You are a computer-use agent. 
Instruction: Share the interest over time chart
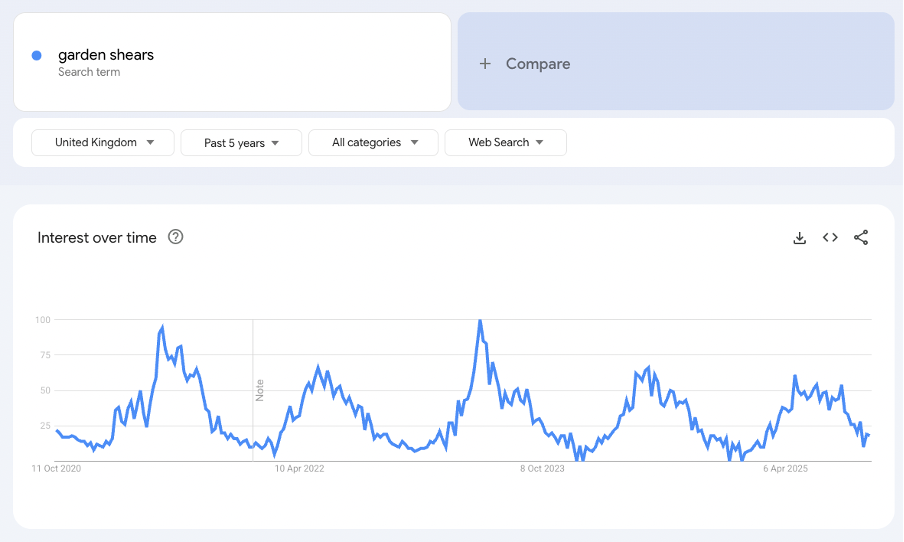tap(861, 238)
